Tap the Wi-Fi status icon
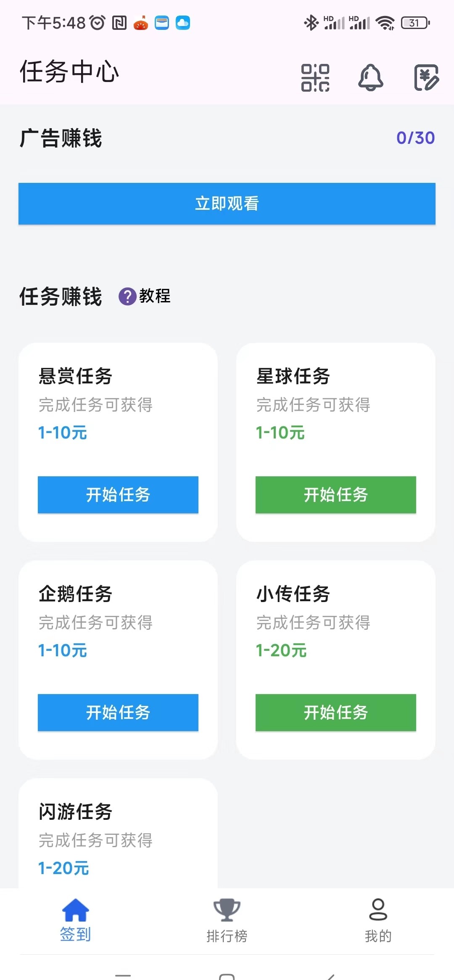The image size is (454, 980). point(385,23)
